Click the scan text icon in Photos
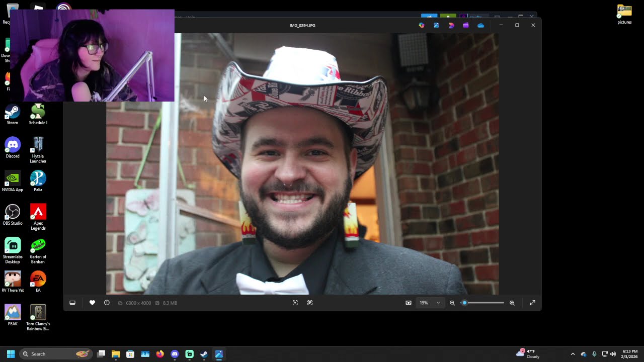 point(310,303)
